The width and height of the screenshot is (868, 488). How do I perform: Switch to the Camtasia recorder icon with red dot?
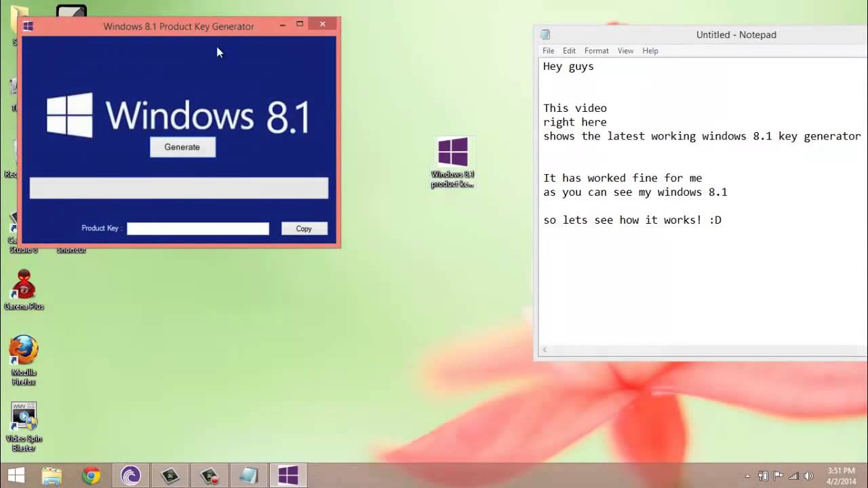[x=209, y=476]
